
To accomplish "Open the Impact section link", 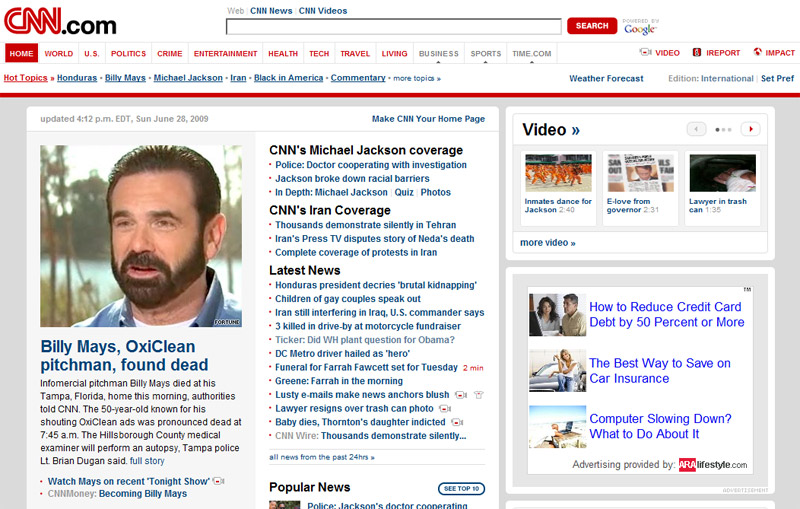I will [774, 53].
